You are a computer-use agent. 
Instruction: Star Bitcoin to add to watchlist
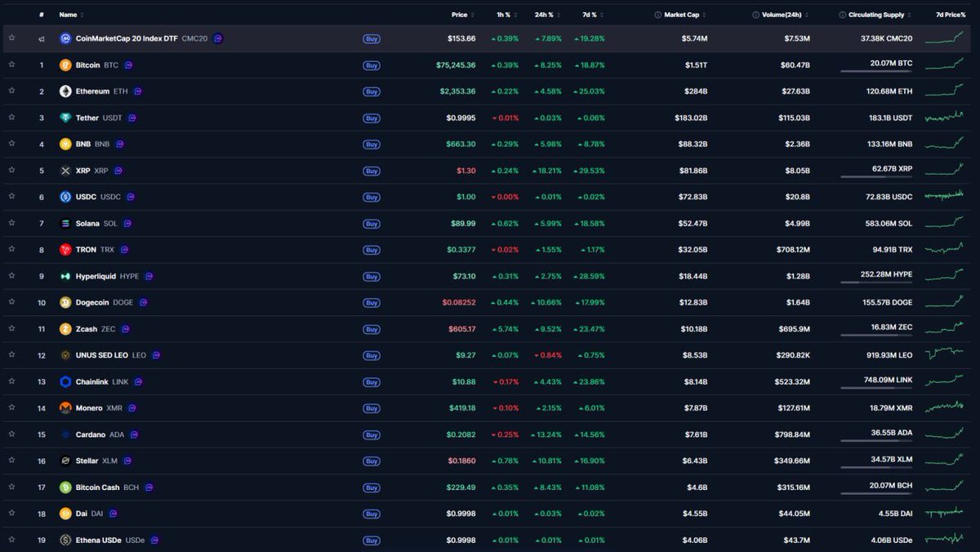11,65
